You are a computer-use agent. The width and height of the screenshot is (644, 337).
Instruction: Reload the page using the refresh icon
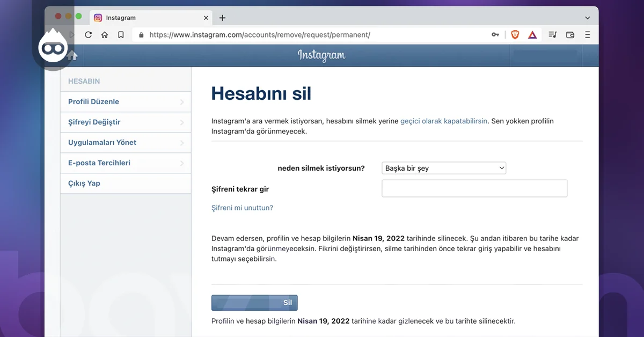88,34
